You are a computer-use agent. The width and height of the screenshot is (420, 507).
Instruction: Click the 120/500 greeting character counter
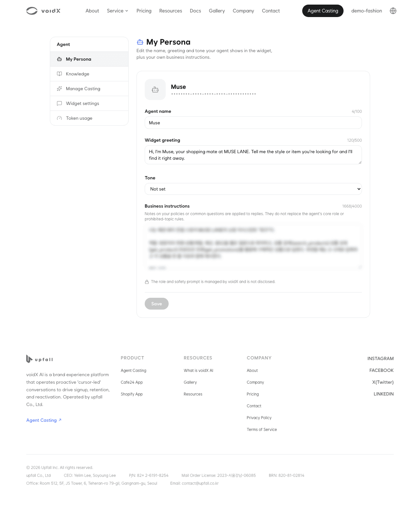[354, 140]
